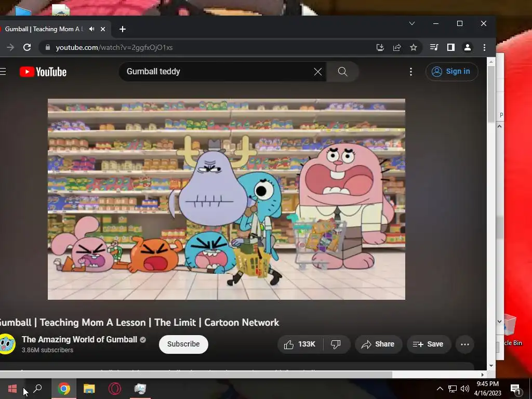Screen dimensions: 532x399
Task: Click the video title text
Action: (x=139, y=322)
